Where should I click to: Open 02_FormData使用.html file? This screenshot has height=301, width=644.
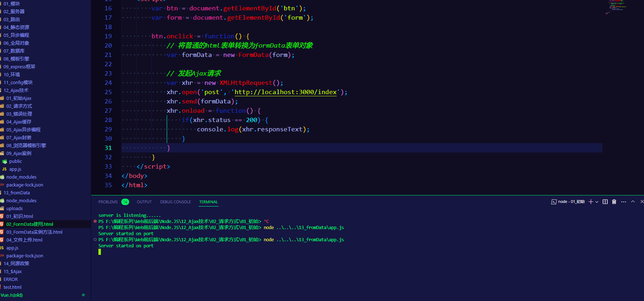(x=30, y=224)
